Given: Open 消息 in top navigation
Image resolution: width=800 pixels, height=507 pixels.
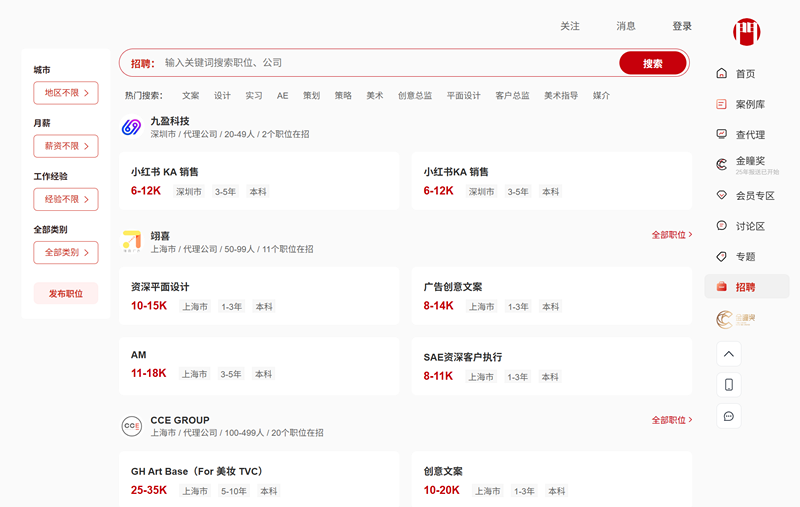Looking at the screenshot, I should point(626,26).
